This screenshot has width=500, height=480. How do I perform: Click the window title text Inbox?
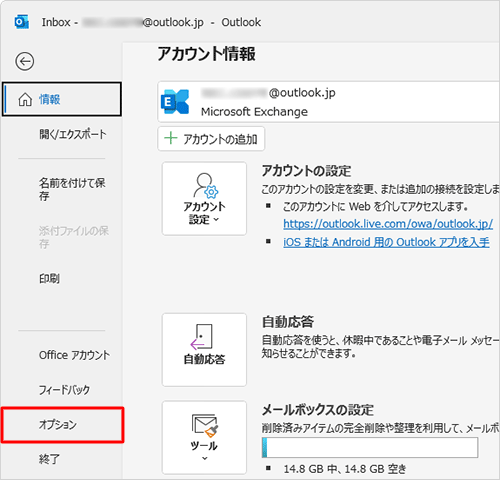[x=56, y=22]
